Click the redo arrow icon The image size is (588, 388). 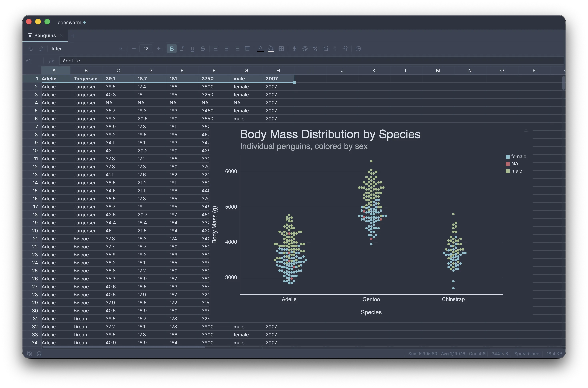point(41,49)
